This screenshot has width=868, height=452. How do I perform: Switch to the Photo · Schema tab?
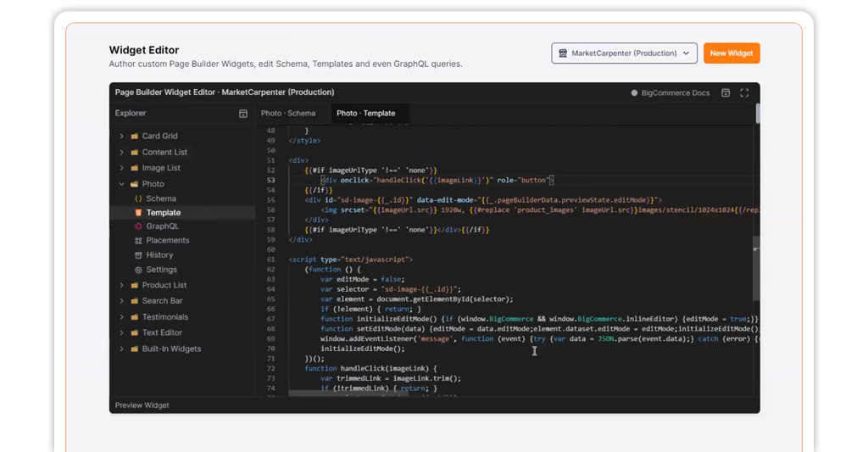[288, 113]
